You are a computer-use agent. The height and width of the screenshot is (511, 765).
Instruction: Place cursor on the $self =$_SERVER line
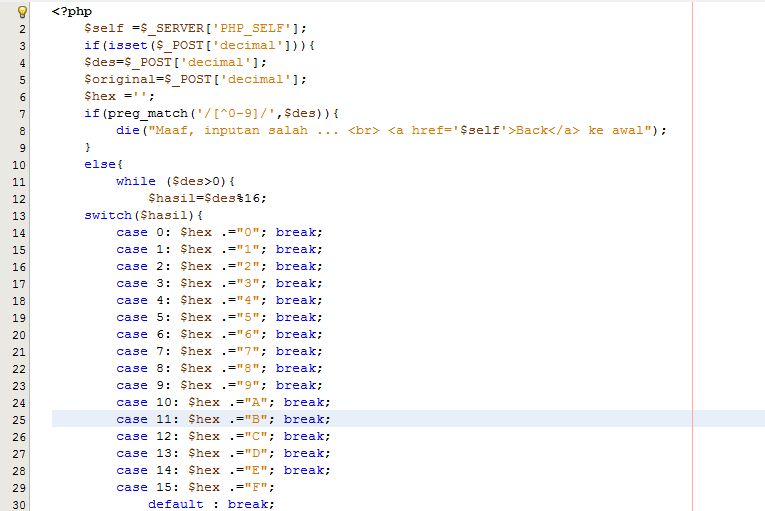coord(195,28)
